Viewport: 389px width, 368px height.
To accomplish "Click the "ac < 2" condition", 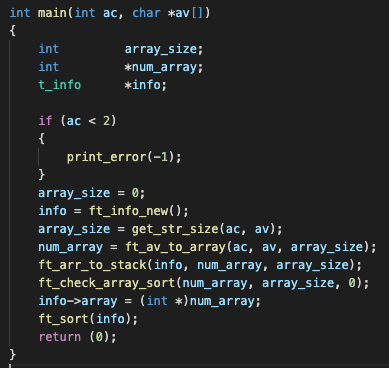I will (x=88, y=121).
